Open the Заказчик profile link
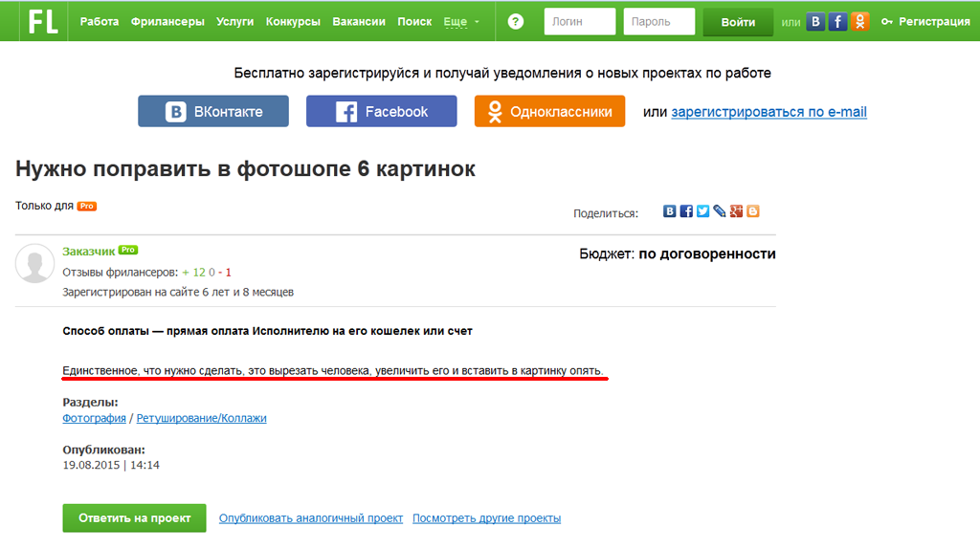980x549 pixels. pyautogui.click(x=89, y=252)
